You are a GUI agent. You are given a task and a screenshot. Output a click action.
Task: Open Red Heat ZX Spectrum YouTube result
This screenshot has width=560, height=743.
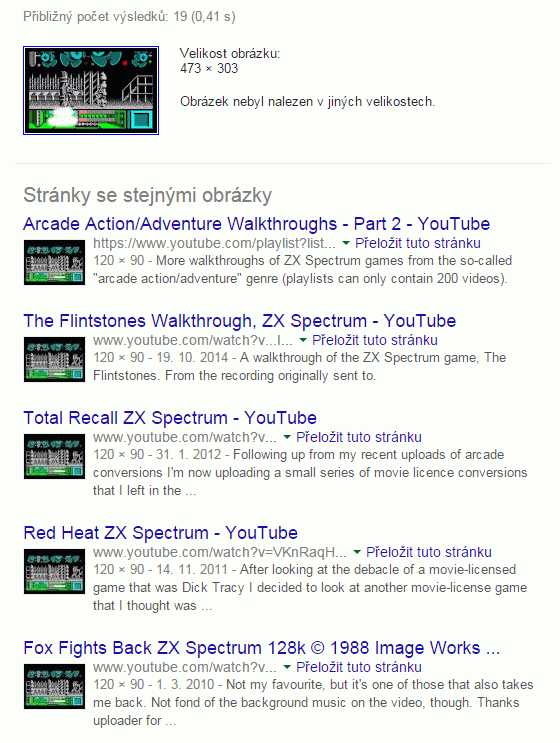pyautogui.click(x=160, y=533)
